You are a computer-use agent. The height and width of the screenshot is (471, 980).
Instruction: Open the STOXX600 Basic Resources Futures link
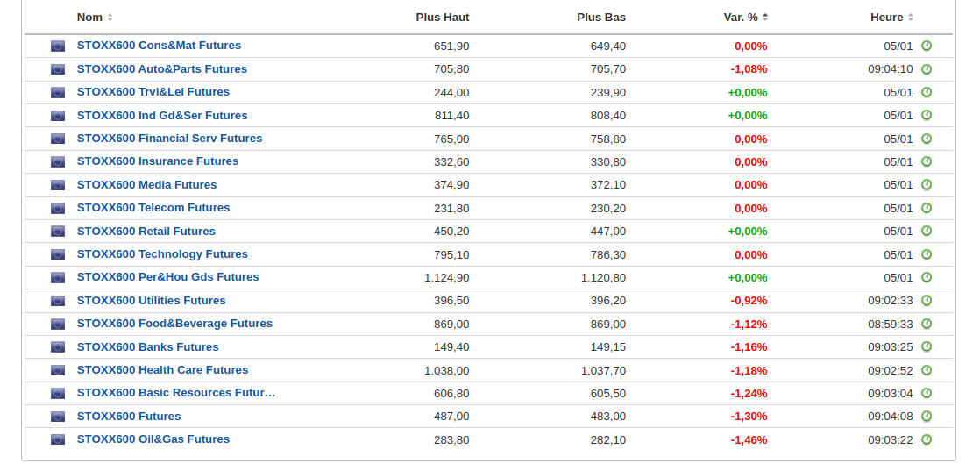[175, 393]
